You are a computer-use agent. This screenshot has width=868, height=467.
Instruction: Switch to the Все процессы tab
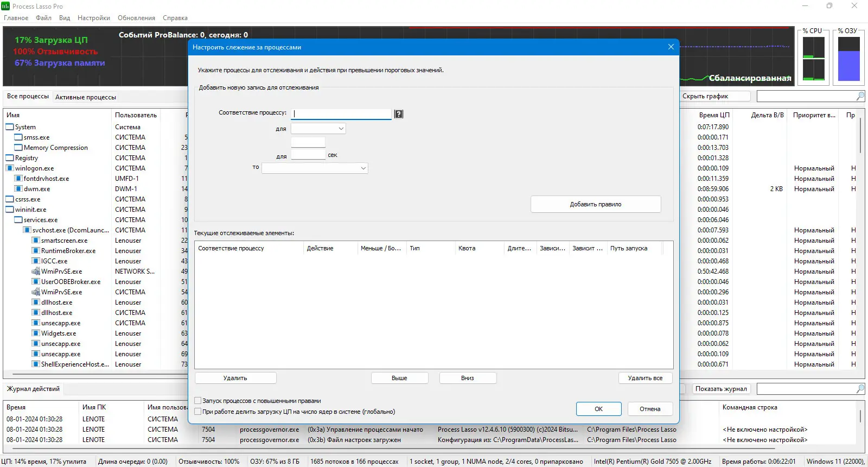[x=28, y=96]
